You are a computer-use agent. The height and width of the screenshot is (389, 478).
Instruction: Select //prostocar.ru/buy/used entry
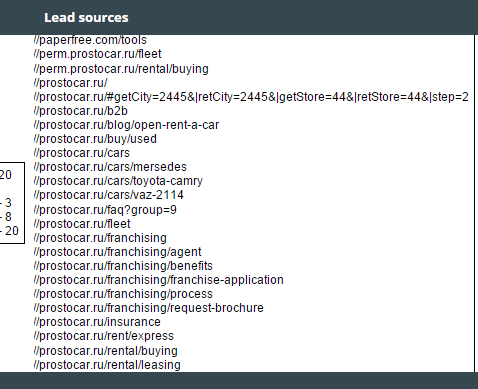(x=95, y=139)
